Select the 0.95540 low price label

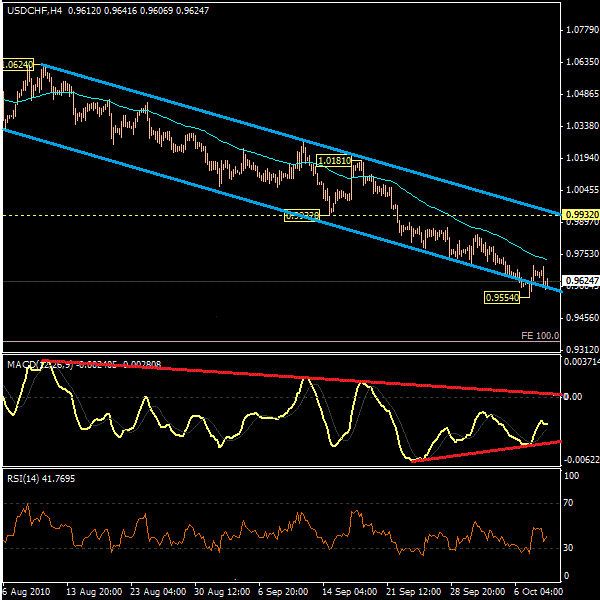tap(502, 297)
